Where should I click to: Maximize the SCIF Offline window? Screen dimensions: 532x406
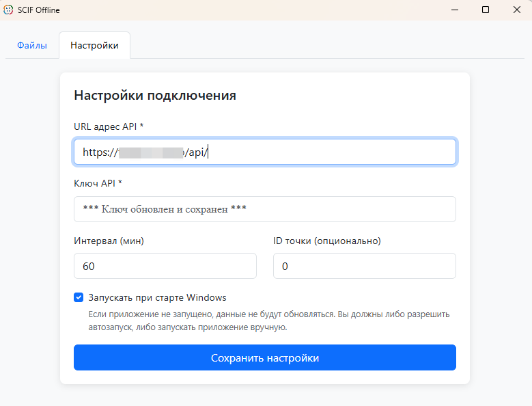[485, 10]
